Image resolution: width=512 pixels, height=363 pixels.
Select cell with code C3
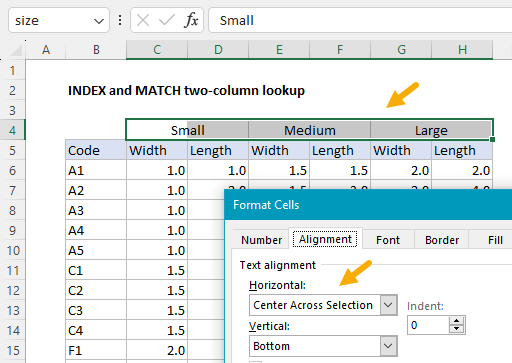pos(96,310)
